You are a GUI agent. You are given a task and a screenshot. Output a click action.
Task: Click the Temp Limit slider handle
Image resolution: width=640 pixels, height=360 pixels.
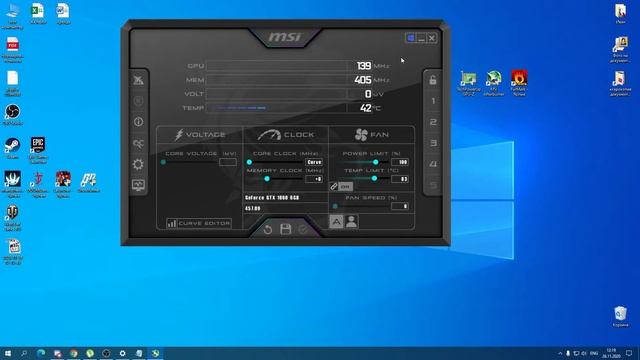click(374, 178)
